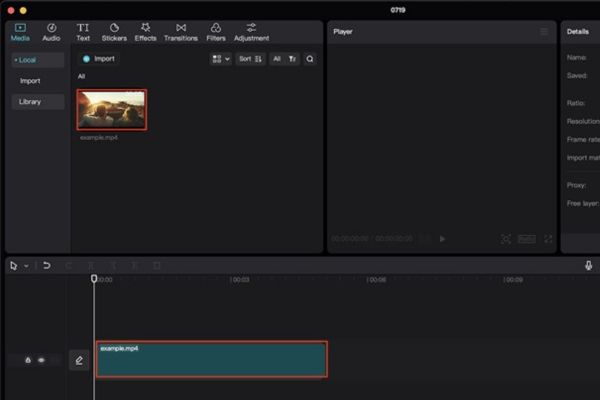Open the Select tool mode dropdown arrow
600x400 pixels.
26,266
